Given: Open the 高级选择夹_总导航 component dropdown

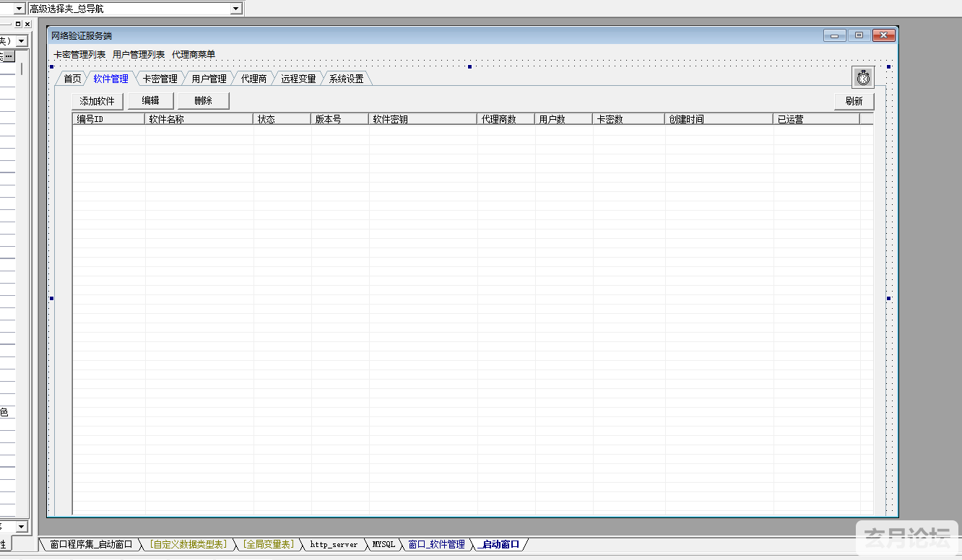Looking at the screenshot, I should click(x=235, y=9).
